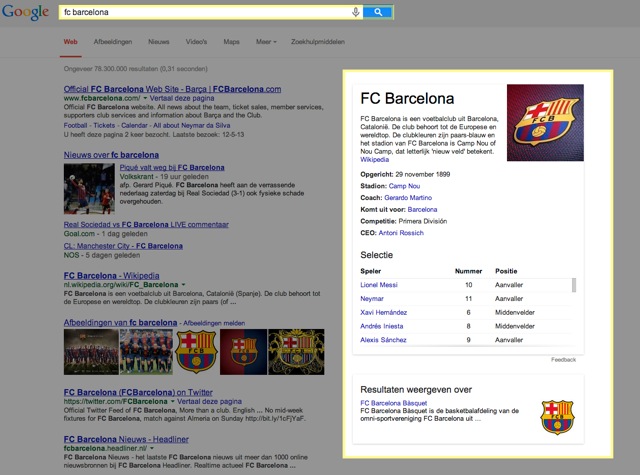Open 'FC Barcelona (FCBarcelona) on Twitter' result

138,392
